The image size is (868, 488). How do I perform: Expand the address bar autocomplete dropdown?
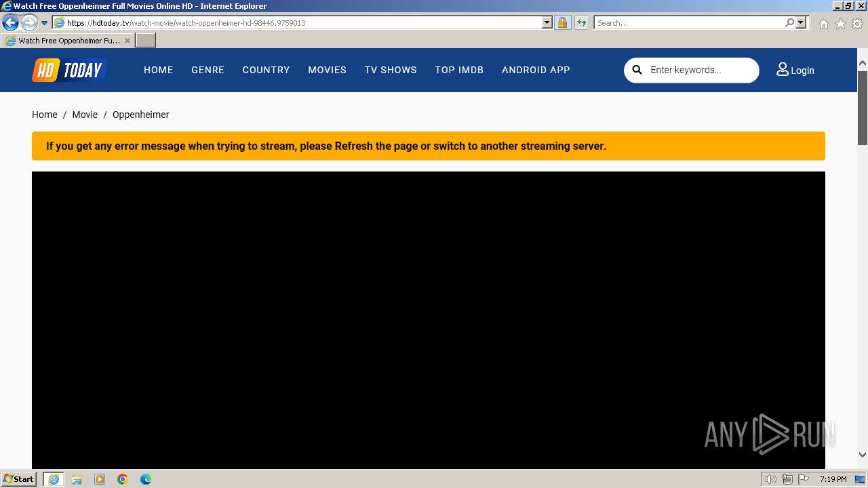click(547, 23)
